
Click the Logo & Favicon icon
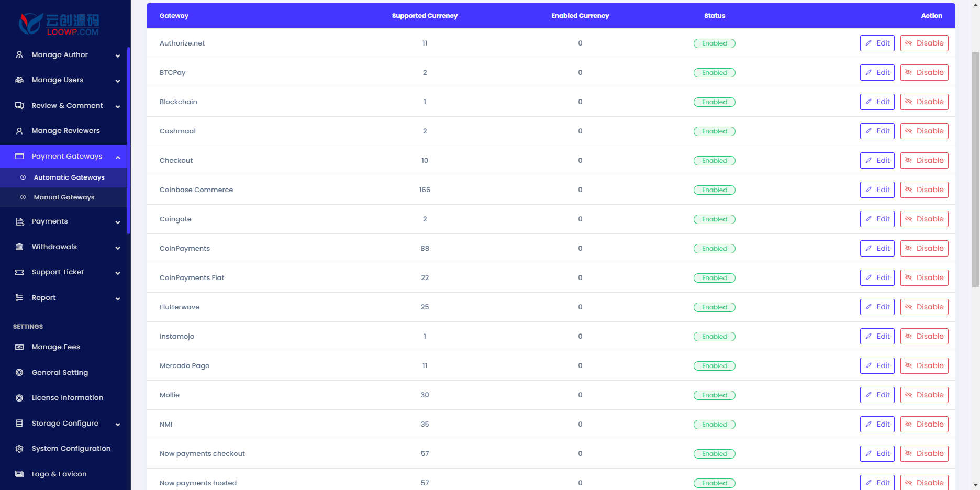pos(19,474)
